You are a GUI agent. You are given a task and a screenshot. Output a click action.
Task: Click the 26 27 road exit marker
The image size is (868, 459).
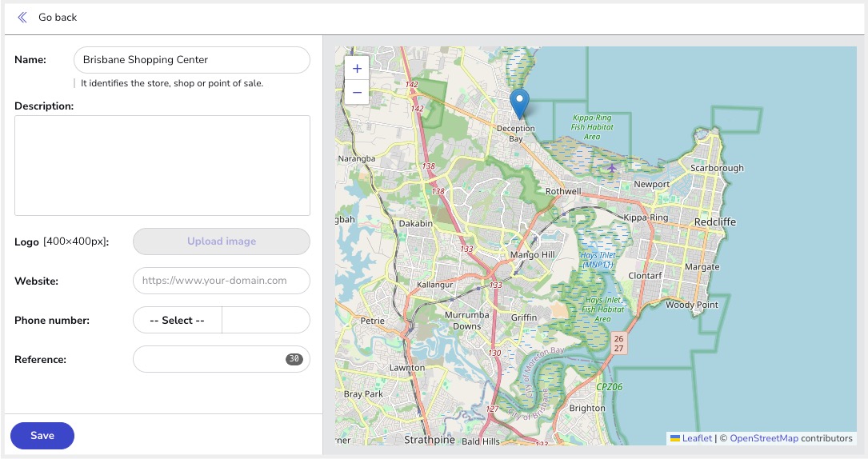click(x=618, y=343)
